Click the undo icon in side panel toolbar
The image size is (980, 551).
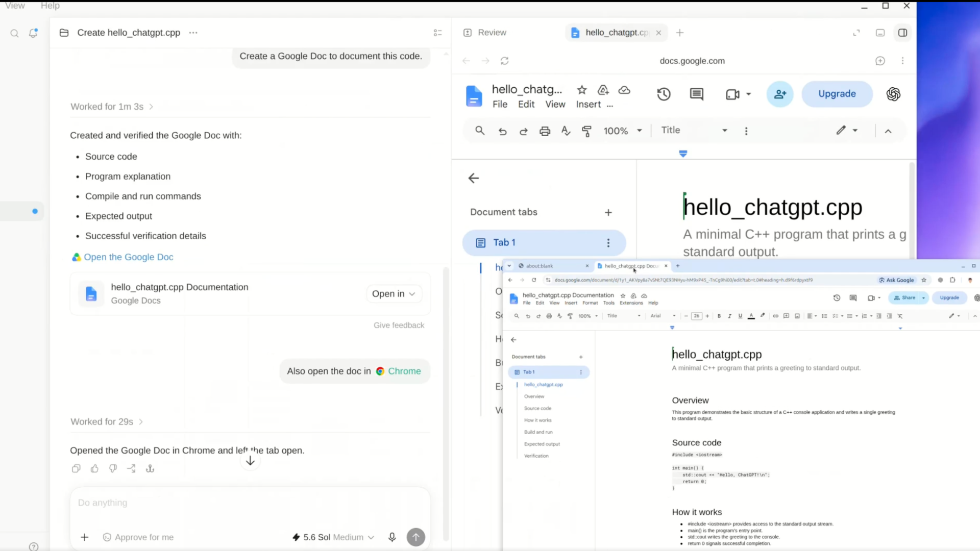point(502,131)
